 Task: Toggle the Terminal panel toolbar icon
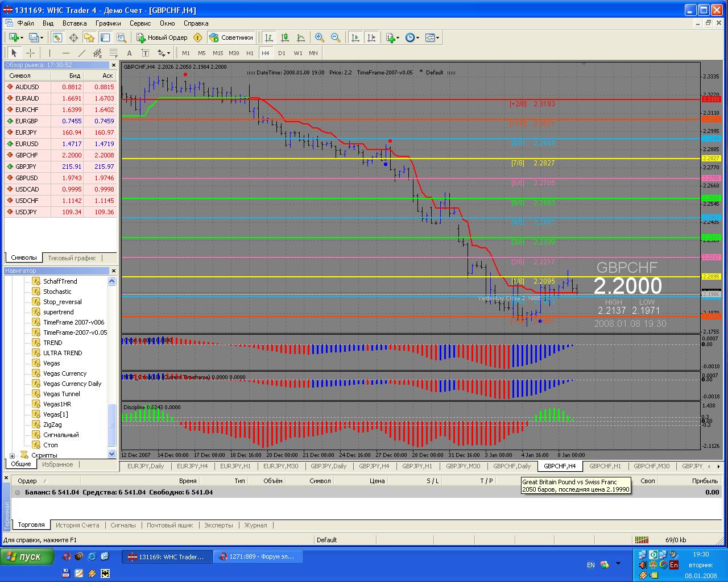(x=105, y=38)
